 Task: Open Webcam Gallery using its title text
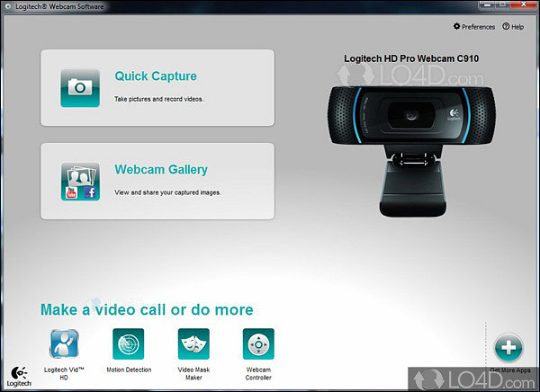pos(161,169)
